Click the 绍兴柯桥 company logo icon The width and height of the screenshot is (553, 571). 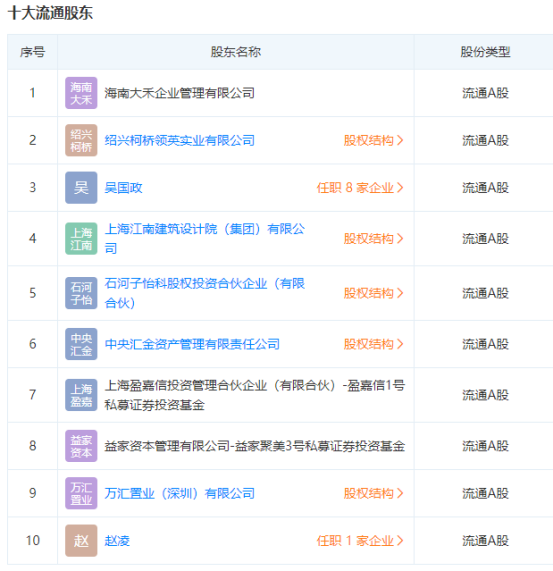pos(81,140)
